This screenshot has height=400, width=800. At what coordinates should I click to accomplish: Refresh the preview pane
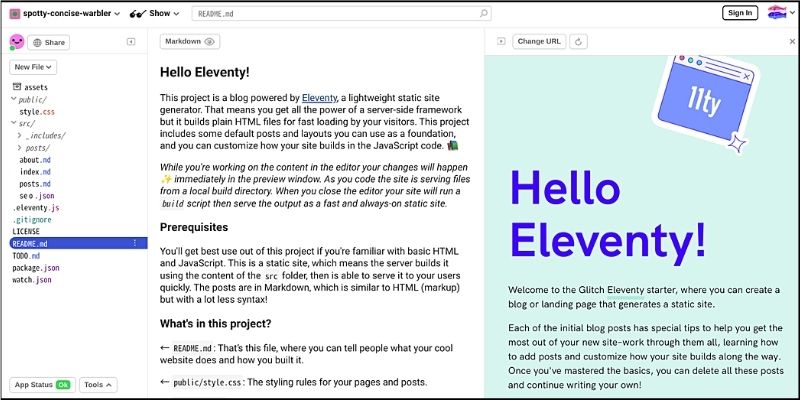point(578,42)
